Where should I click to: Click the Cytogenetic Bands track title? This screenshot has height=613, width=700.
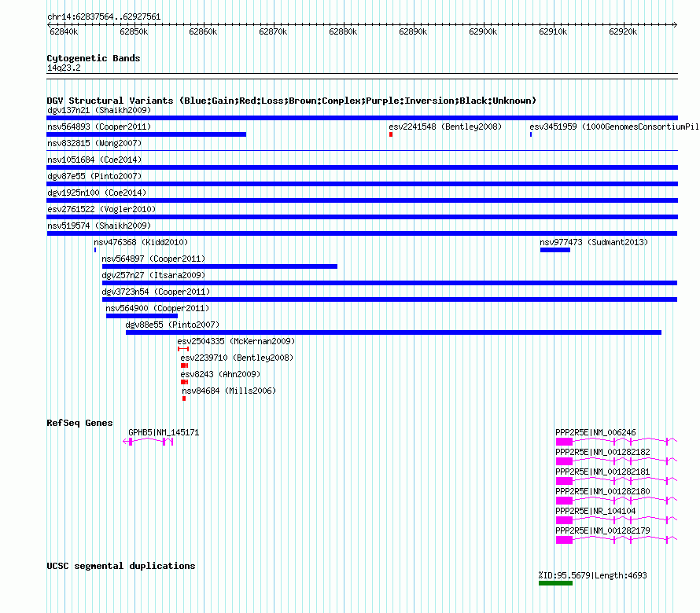point(94,58)
